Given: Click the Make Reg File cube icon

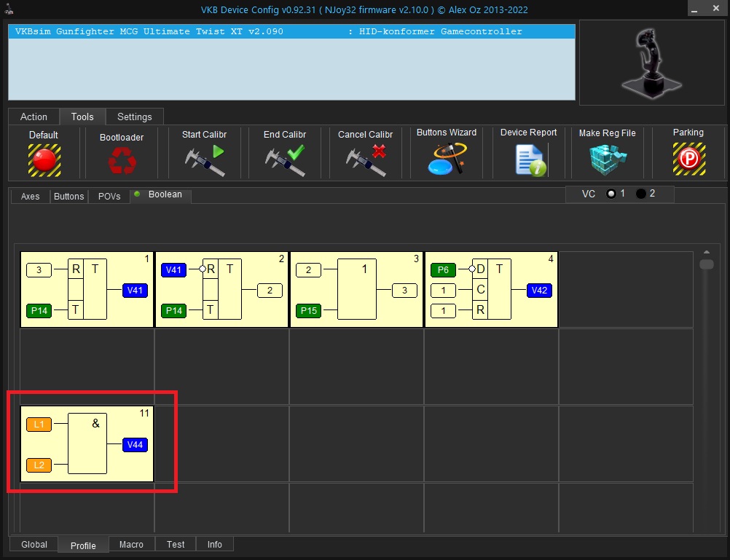Looking at the screenshot, I should pyautogui.click(x=608, y=159).
